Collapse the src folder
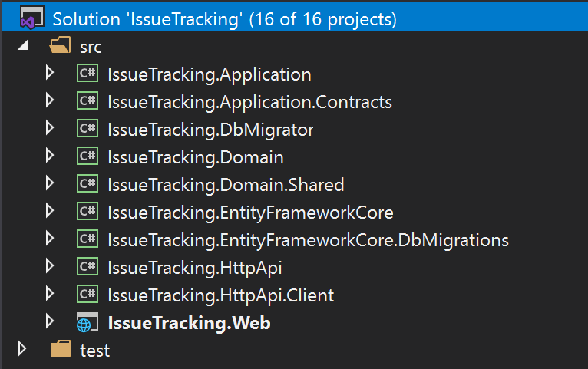 22,46
